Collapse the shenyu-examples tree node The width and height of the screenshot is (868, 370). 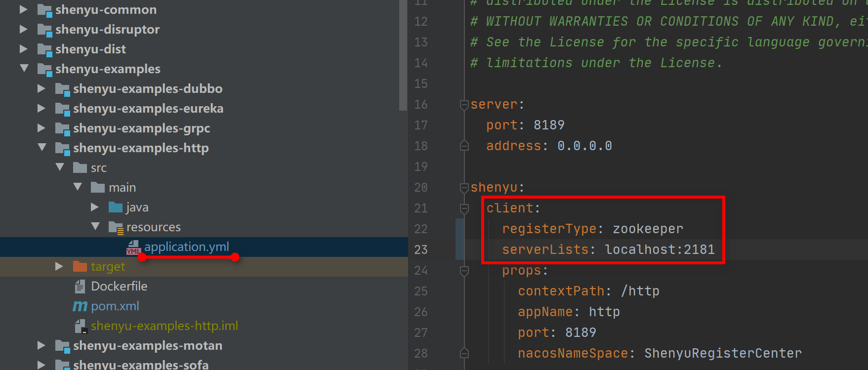(24, 69)
